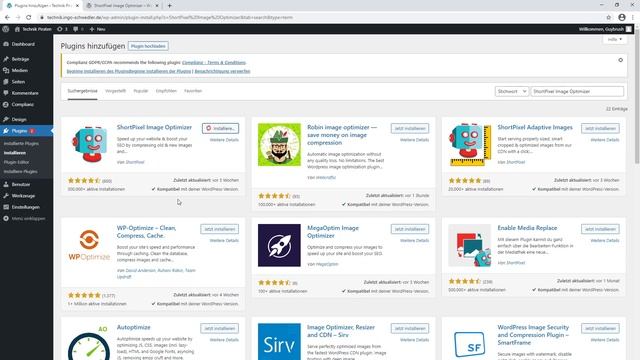
Task: Install Robin image optimizer
Action: (x=410, y=128)
